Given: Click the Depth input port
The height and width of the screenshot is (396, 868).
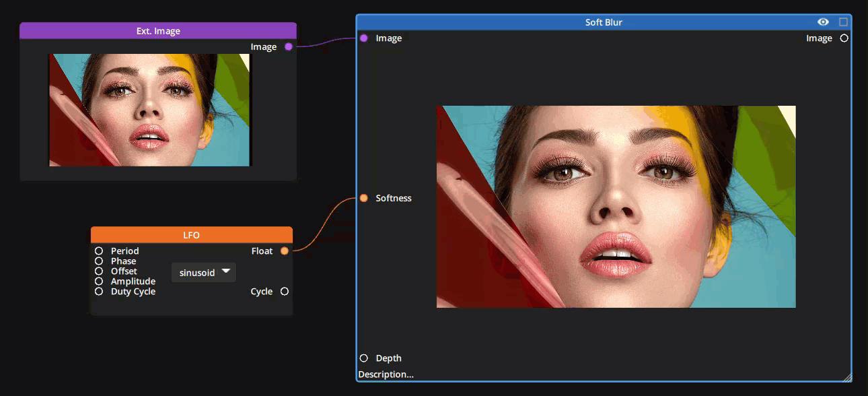Looking at the screenshot, I should [x=364, y=358].
